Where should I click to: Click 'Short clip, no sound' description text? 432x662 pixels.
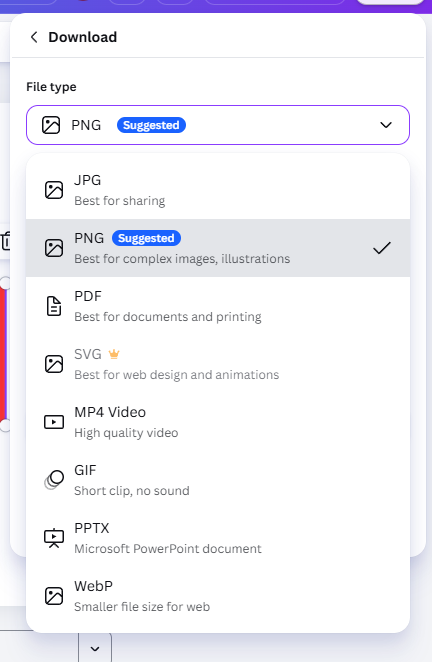click(x=132, y=491)
